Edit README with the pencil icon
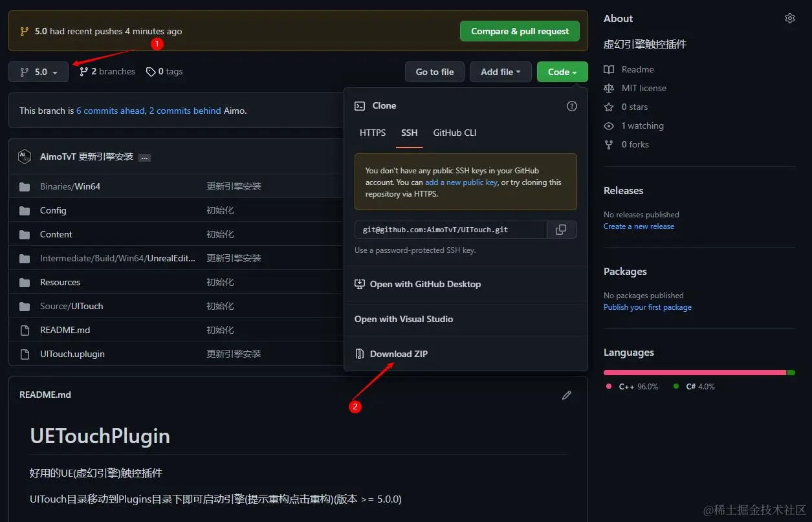Viewport: 812px width, 522px height. tap(567, 395)
